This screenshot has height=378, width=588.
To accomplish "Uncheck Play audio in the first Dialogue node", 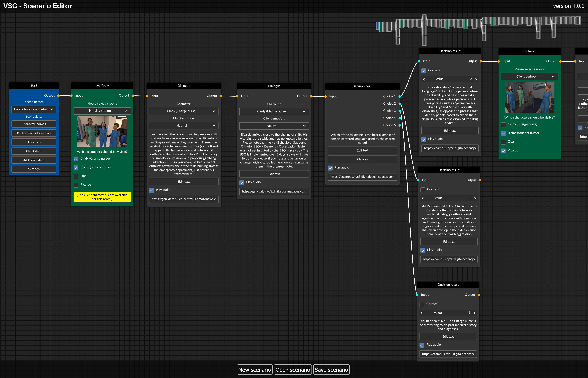I will click(151, 190).
